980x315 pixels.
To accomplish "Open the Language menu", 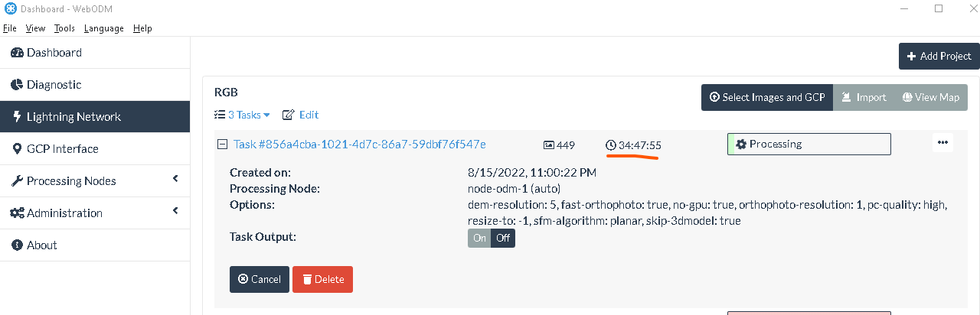I will [103, 28].
